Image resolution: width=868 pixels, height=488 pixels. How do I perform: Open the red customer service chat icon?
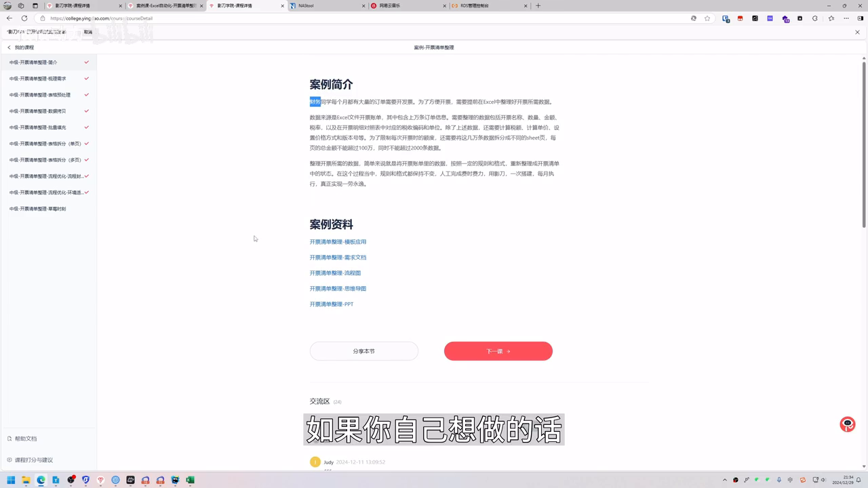point(848,424)
